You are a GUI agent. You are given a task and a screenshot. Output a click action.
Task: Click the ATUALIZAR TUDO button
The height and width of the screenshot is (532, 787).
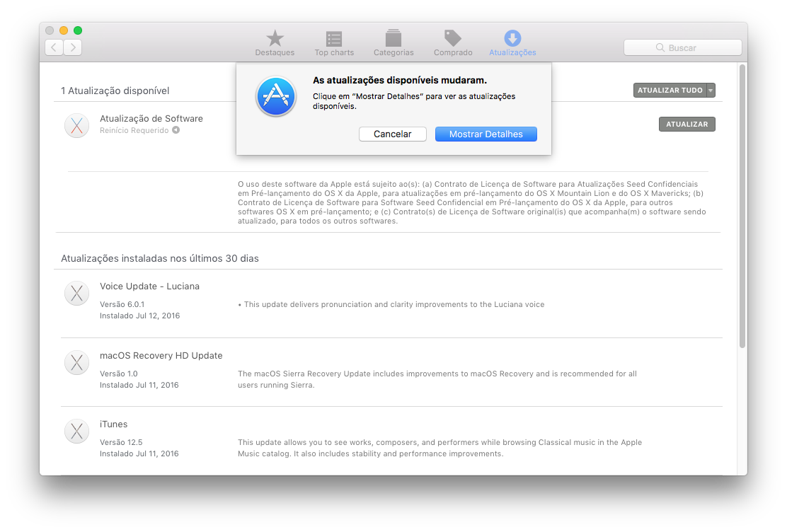[670, 91]
